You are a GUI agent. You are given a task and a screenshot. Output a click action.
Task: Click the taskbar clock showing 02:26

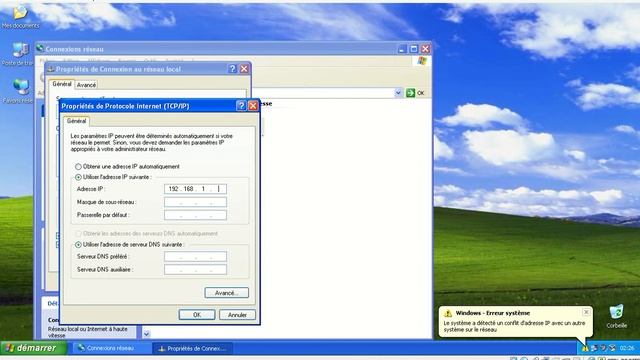[627, 348]
